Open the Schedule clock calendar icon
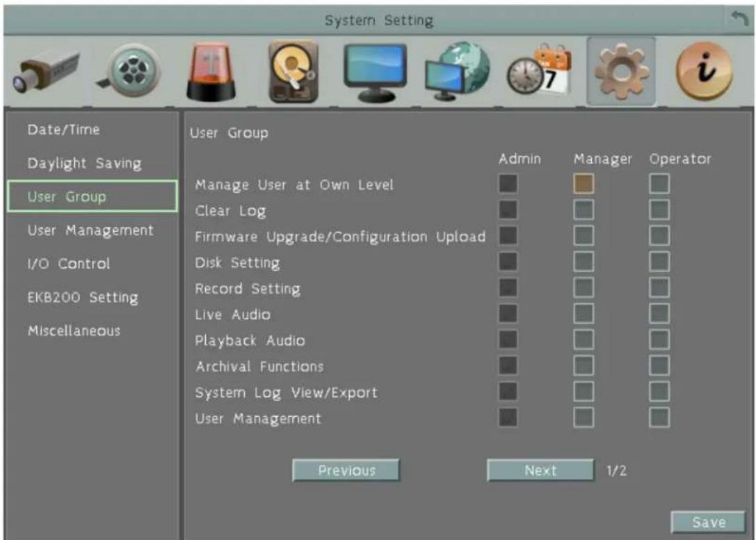The image size is (756, 540). 539,72
